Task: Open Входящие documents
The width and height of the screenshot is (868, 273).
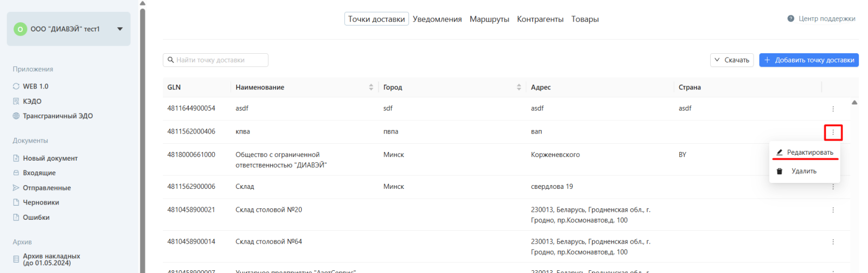Action: point(39,173)
